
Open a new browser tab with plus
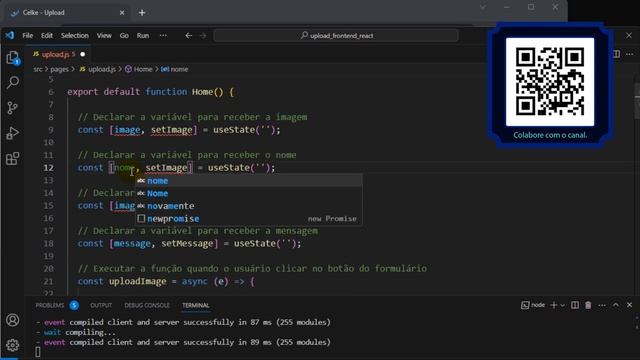tap(142, 13)
